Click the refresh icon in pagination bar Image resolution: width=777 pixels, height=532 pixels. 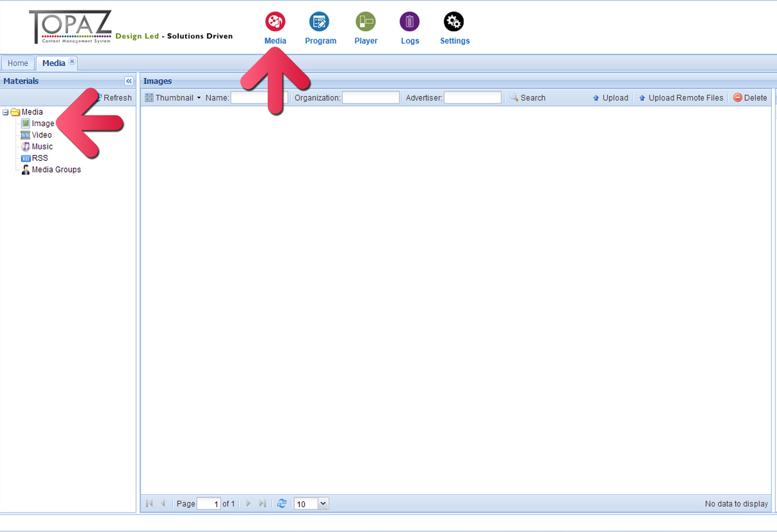pyautogui.click(x=282, y=504)
